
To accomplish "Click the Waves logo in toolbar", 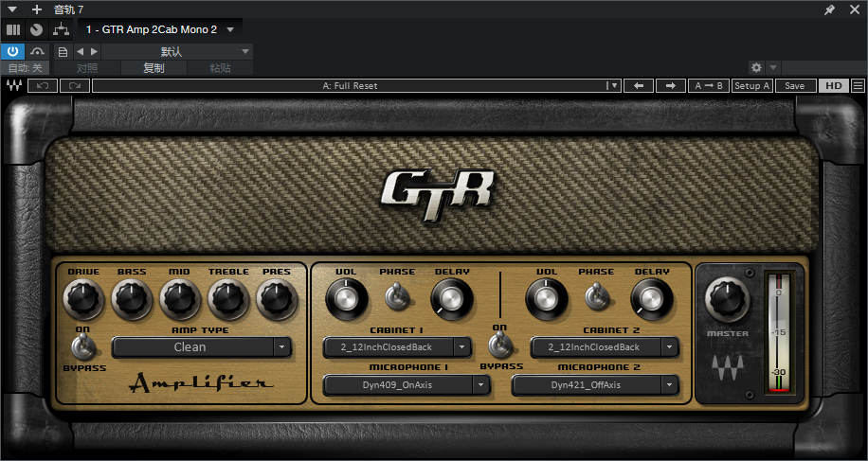I will [x=13, y=86].
